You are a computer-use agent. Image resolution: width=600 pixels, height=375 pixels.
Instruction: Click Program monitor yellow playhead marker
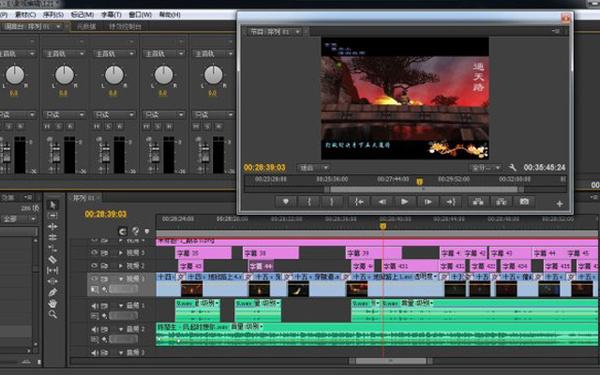point(420,181)
